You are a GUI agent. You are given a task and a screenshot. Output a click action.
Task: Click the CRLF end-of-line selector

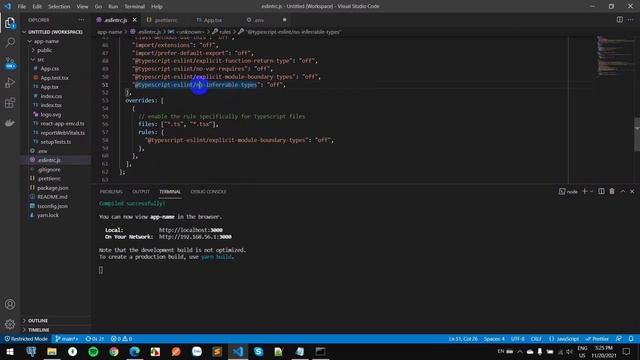536,339
